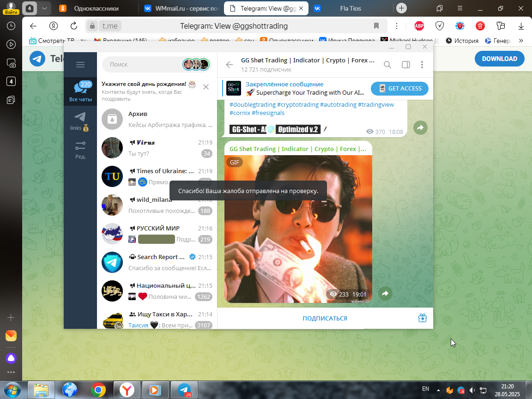Open the links chat folder
Screen dimensions: 532x399
pyautogui.click(x=80, y=122)
